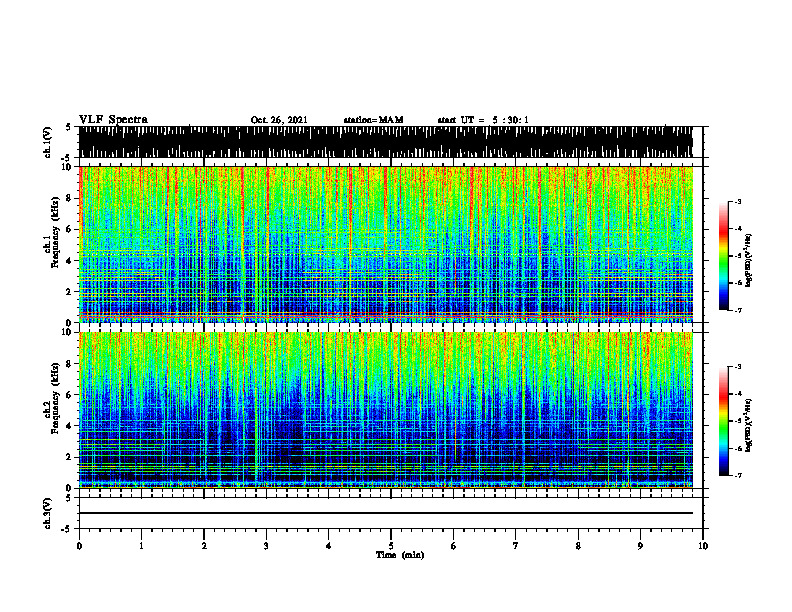792x612 pixels.
Task: Click the "8" tick on the time axis
Action: coord(578,546)
